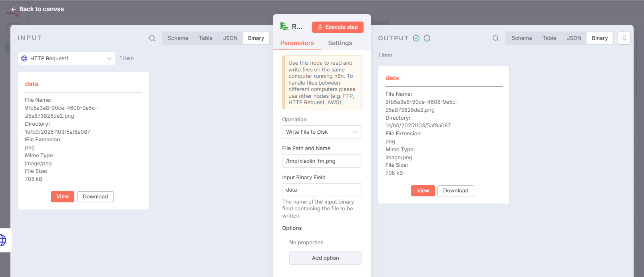This screenshot has width=644, height=277.
Task: Open the Parameters tab
Action: pyautogui.click(x=297, y=43)
